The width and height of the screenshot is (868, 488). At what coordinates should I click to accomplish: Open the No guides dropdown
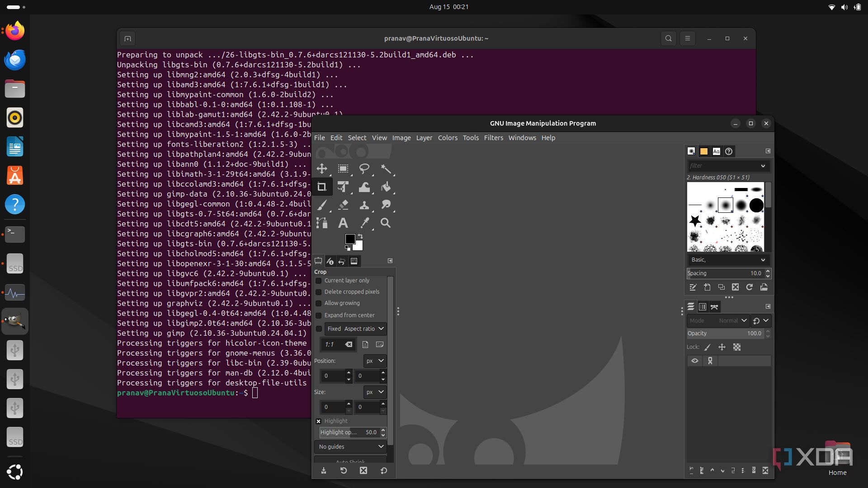(350, 447)
